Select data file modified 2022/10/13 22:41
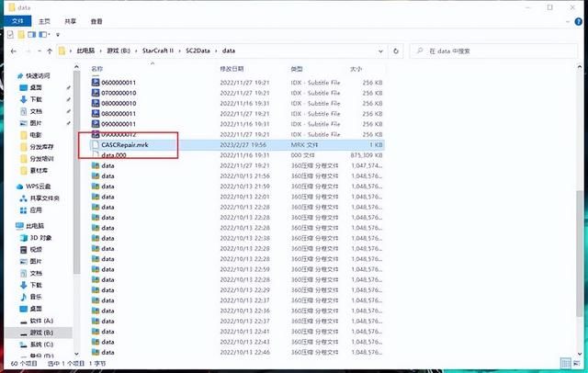The image size is (588, 373). [237, 332]
